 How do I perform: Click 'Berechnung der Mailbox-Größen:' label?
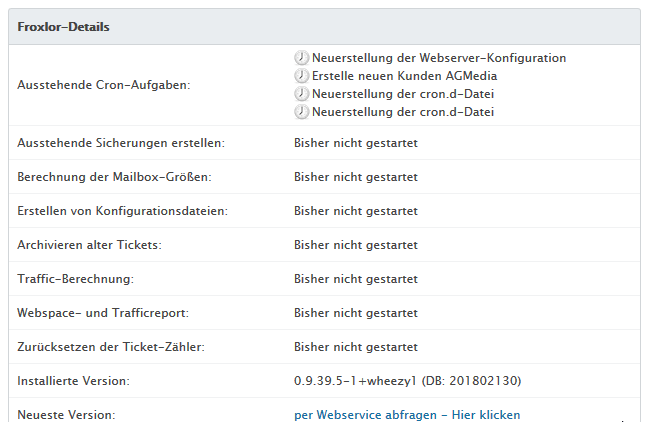[114, 177]
